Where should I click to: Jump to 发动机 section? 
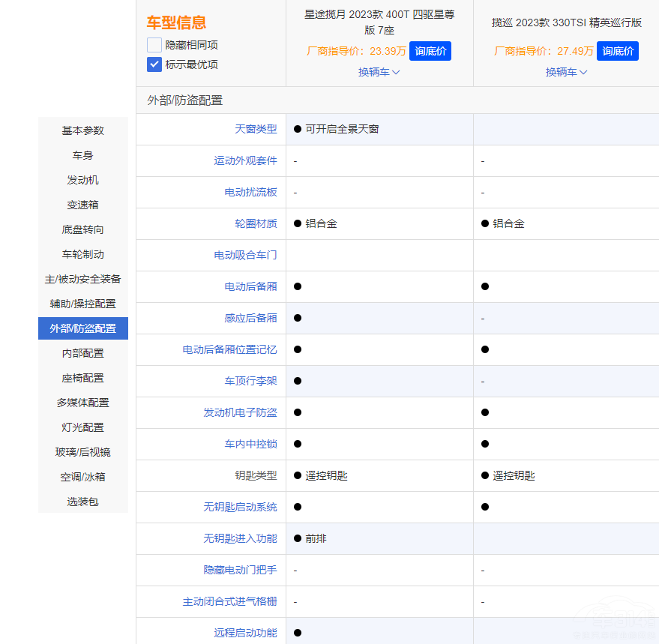tap(83, 180)
